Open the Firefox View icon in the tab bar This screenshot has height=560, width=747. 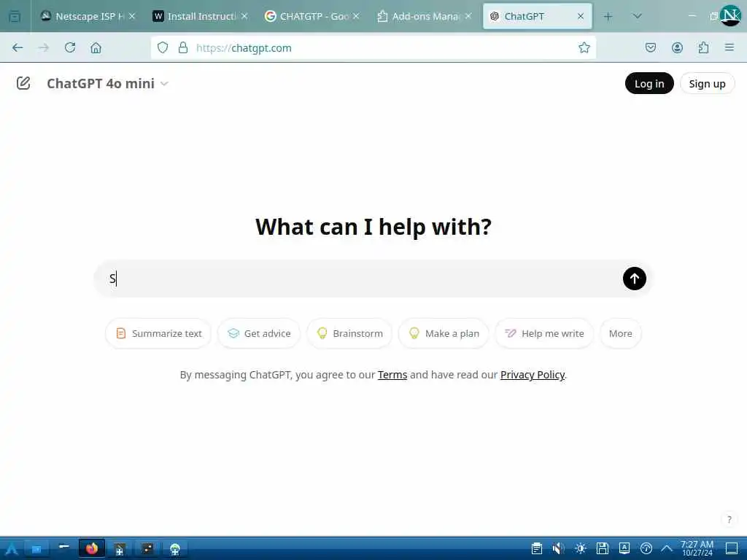15,16
